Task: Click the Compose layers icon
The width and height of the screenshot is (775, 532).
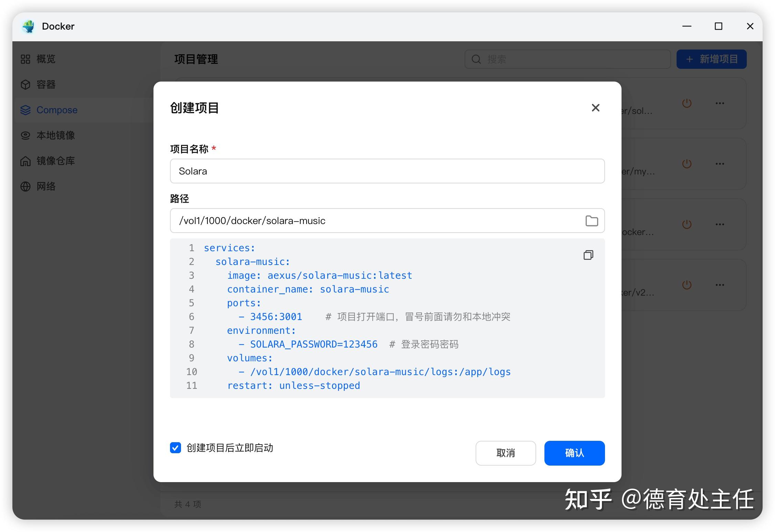Action: pyautogui.click(x=25, y=110)
